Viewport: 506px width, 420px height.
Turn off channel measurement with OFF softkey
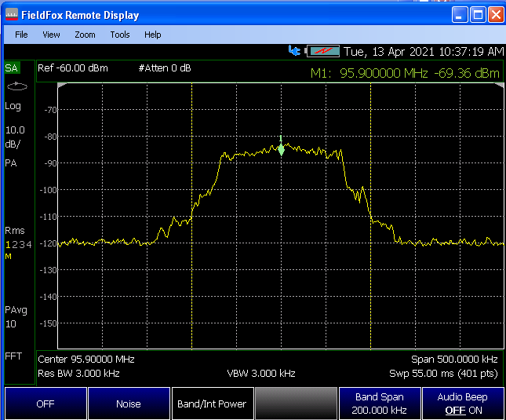pyautogui.click(x=45, y=404)
